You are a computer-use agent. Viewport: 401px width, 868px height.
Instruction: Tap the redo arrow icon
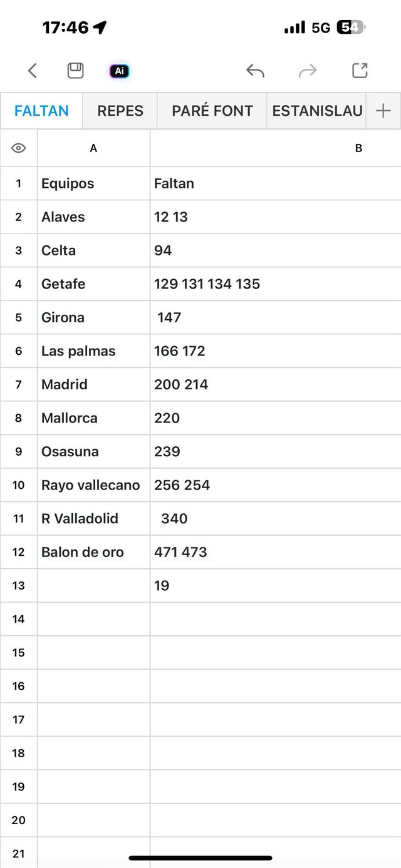click(308, 71)
